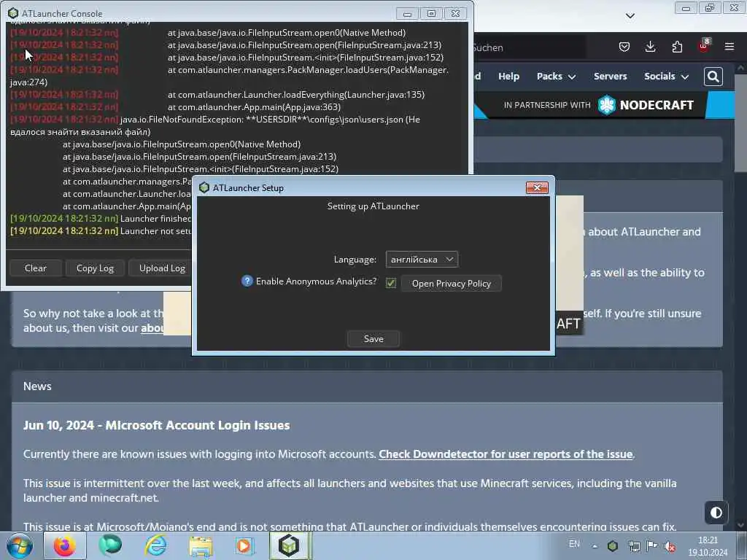747x560 pixels.
Task: Click the Nodecraft partnership logo
Action: [646, 105]
